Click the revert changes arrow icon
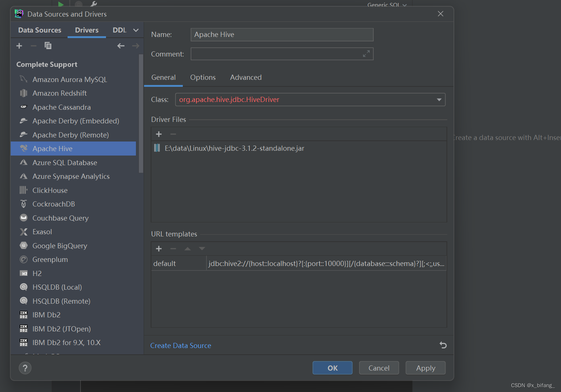 click(x=443, y=345)
